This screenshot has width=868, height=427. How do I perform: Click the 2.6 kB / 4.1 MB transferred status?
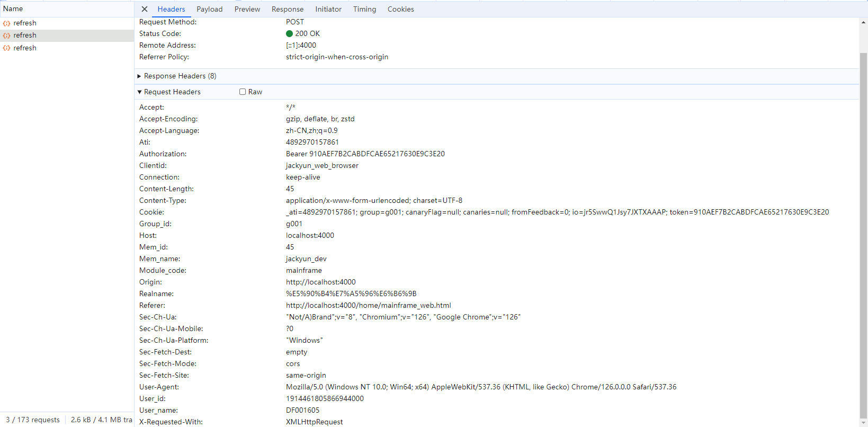(x=102, y=420)
